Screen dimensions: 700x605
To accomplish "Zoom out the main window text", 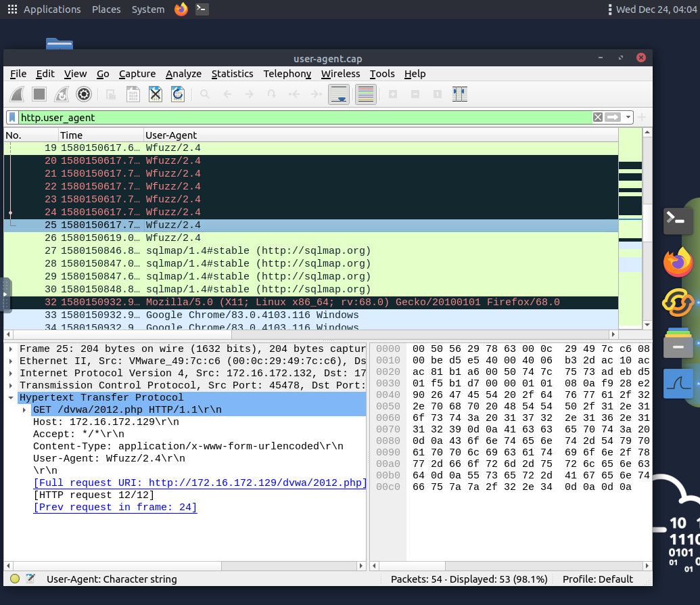I will pos(415,94).
